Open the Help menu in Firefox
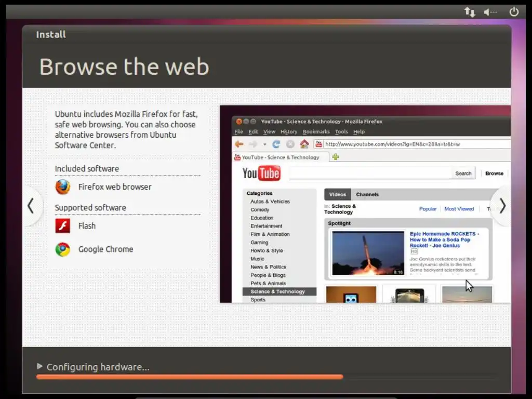 coord(359,131)
